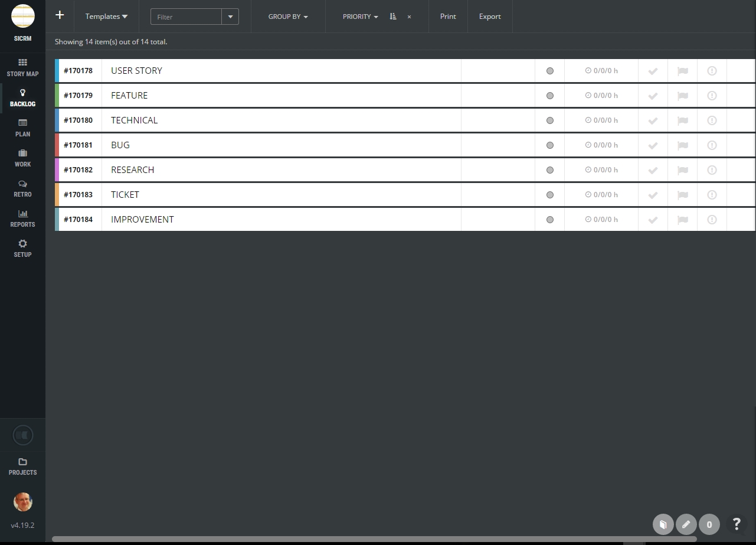
Task: Click the help question mark button
Action: click(x=736, y=524)
